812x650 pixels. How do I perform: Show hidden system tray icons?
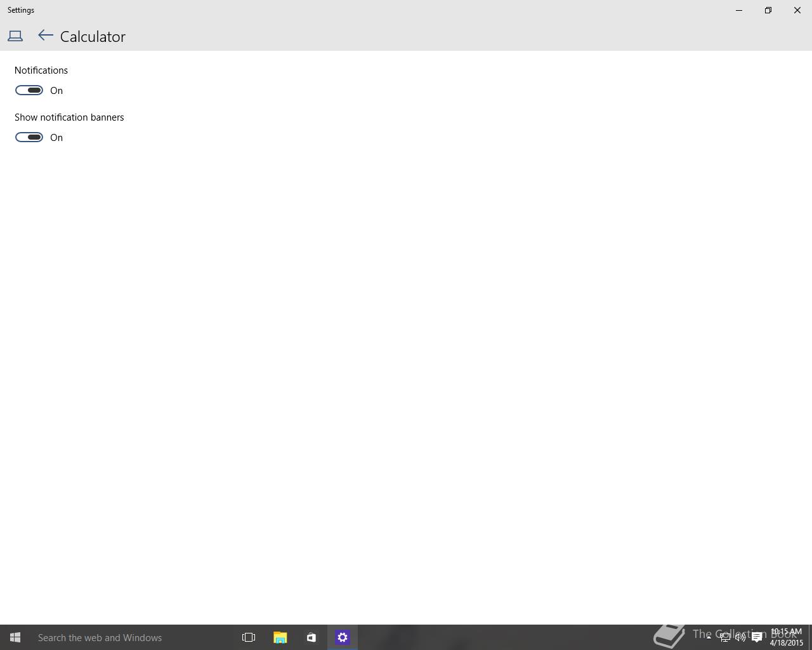(709, 637)
